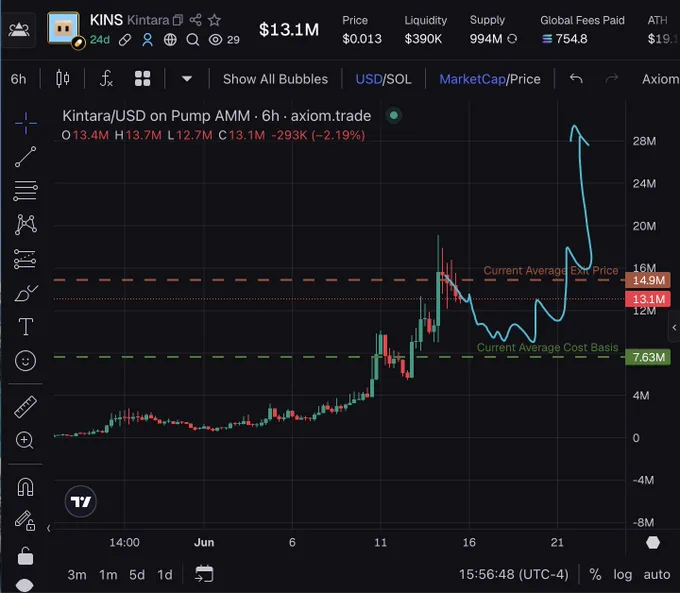
Task: Open the go to date calendar
Action: 204,574
